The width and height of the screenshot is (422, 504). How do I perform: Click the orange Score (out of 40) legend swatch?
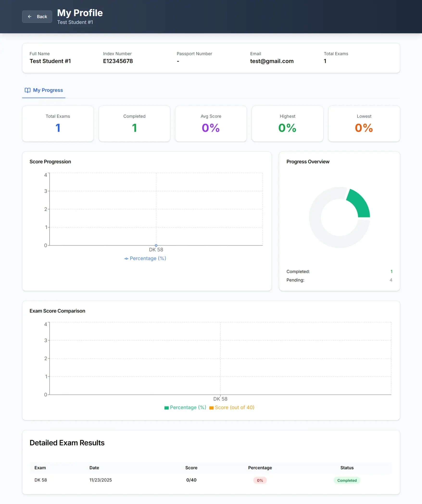(211, 408)
